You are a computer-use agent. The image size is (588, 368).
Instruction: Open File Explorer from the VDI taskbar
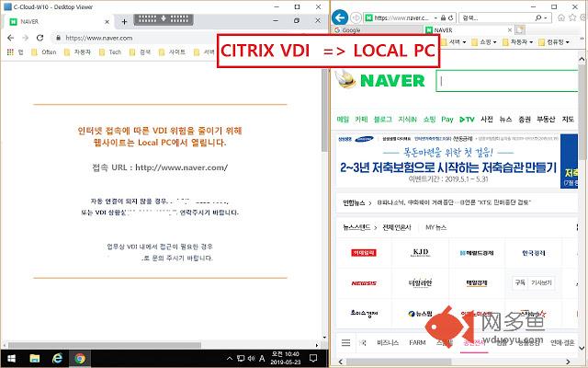(35, 359)
